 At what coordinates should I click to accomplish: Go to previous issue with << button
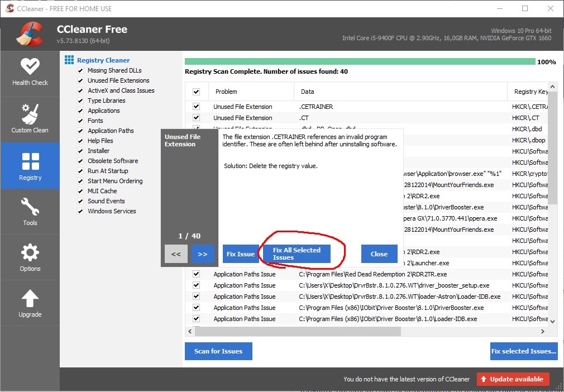(176, 254)
